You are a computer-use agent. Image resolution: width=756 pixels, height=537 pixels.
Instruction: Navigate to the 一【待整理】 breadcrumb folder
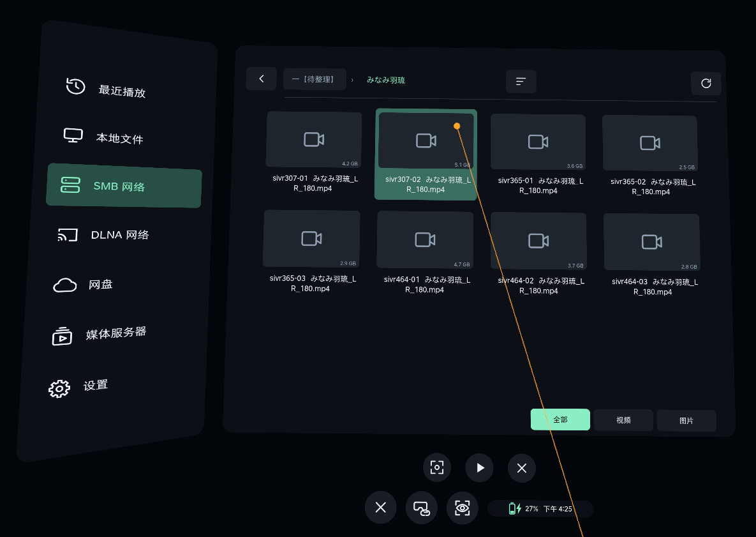pyautogui.click(x=315, y=79)
